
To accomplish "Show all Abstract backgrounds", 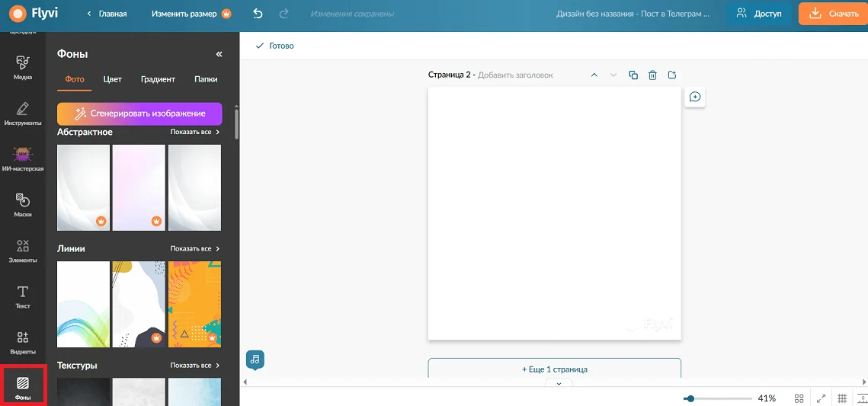I will tap(195, 132).
